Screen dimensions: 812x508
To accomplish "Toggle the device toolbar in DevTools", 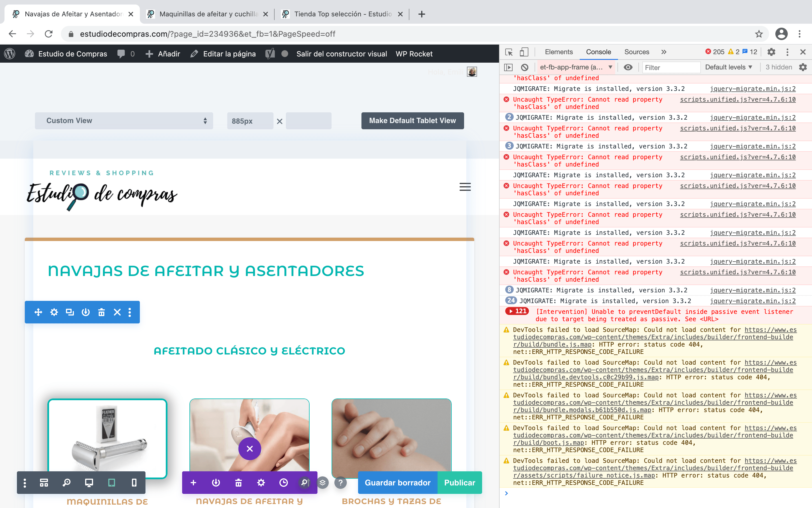I will pyautogui.click(x=524, y=52).
